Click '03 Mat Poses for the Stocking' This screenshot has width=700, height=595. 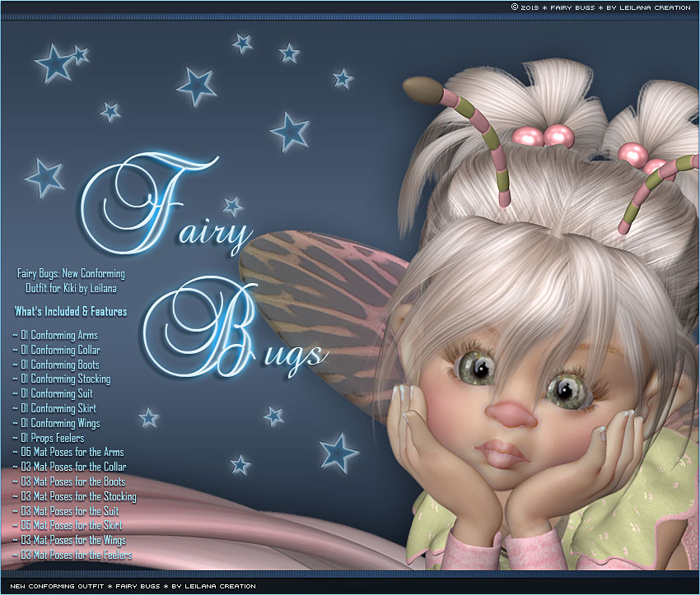[75, 496]
